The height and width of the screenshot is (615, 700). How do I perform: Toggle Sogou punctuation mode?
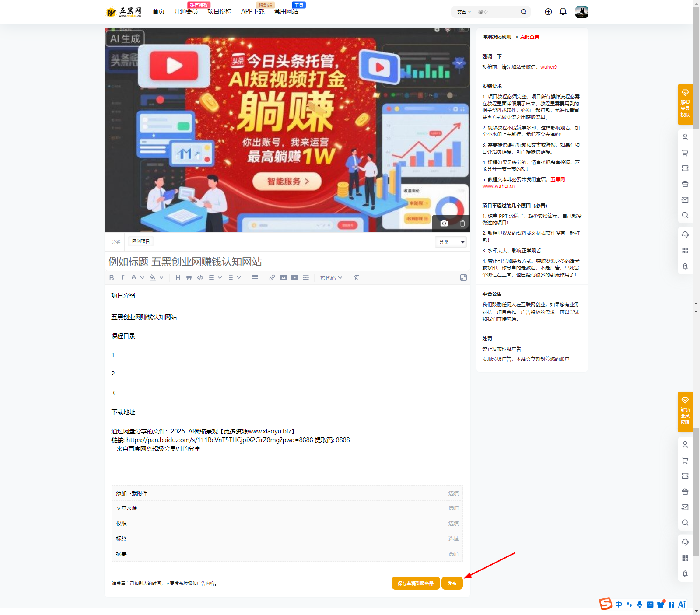click(x=629, y=605)
